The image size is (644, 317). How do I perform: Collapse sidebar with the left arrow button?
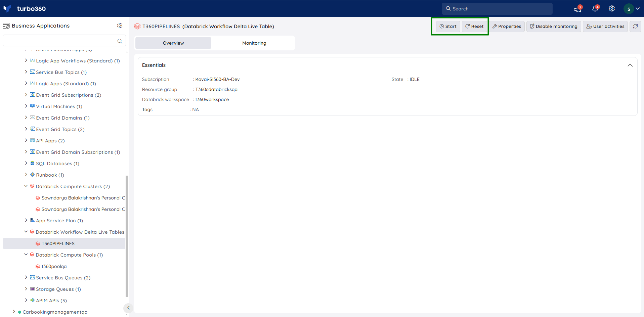click(128, 308)
